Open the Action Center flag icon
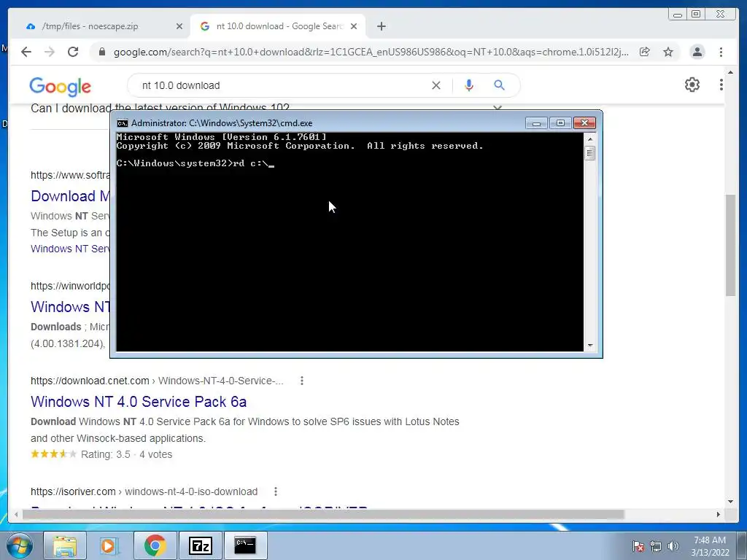This screenshot has width=747, height=560. tap(638, 546)
